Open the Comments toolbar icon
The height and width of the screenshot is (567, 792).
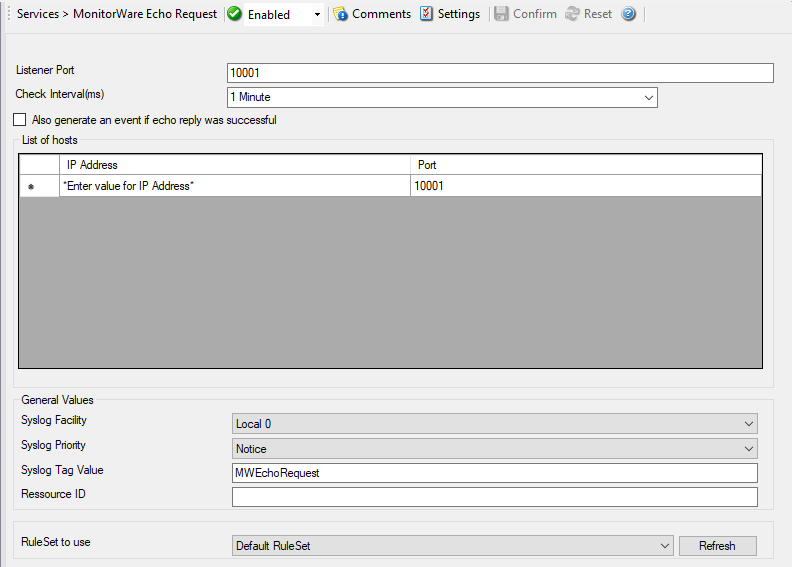pos(340,14)
